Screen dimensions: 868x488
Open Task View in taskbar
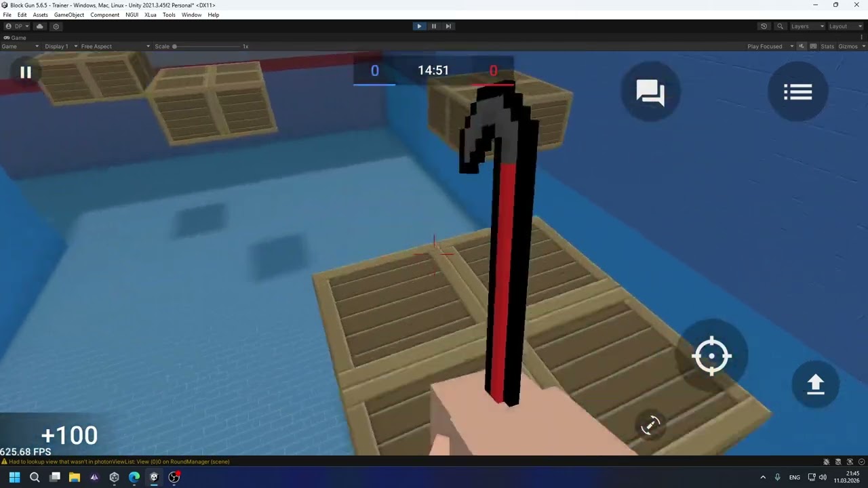55,477
